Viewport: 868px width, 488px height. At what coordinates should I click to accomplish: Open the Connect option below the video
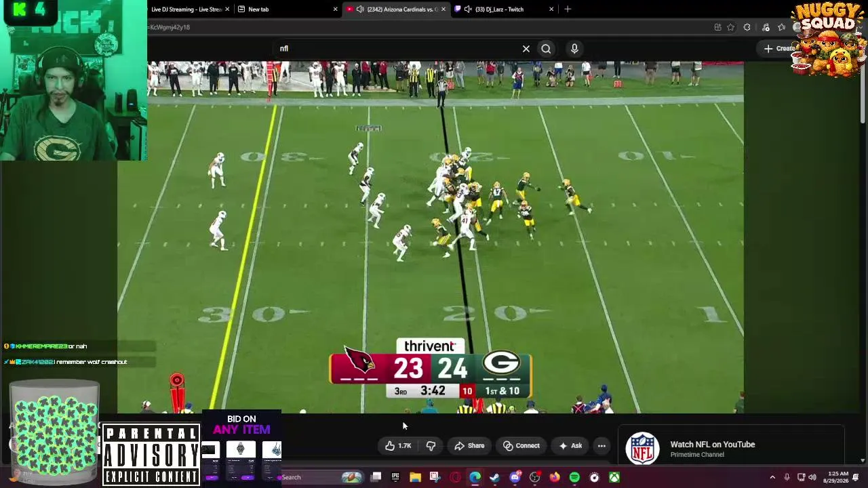point(521,446)
